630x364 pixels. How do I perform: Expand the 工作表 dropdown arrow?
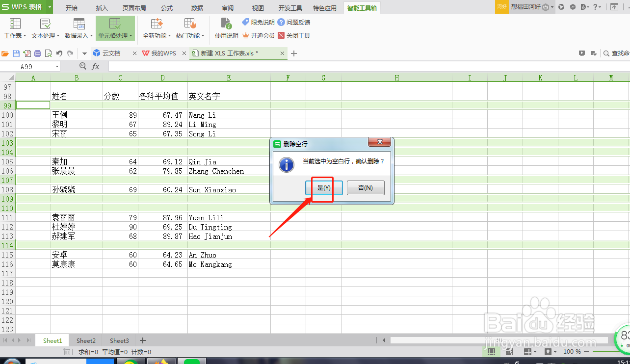pyautogui.click(x=25, y=36)
